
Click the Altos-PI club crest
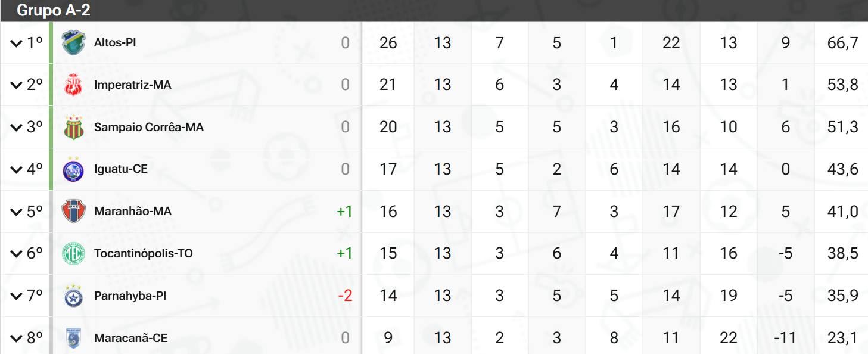point(73,43)
